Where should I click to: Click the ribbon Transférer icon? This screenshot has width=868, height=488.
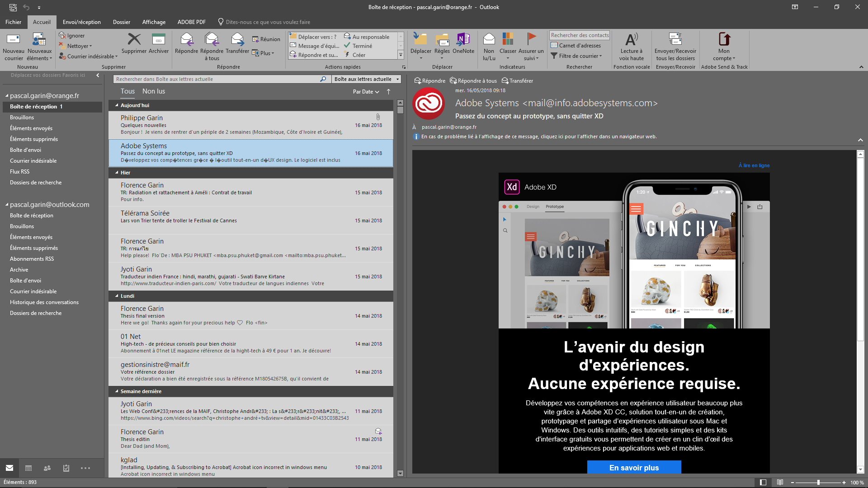tap(237, 39)
